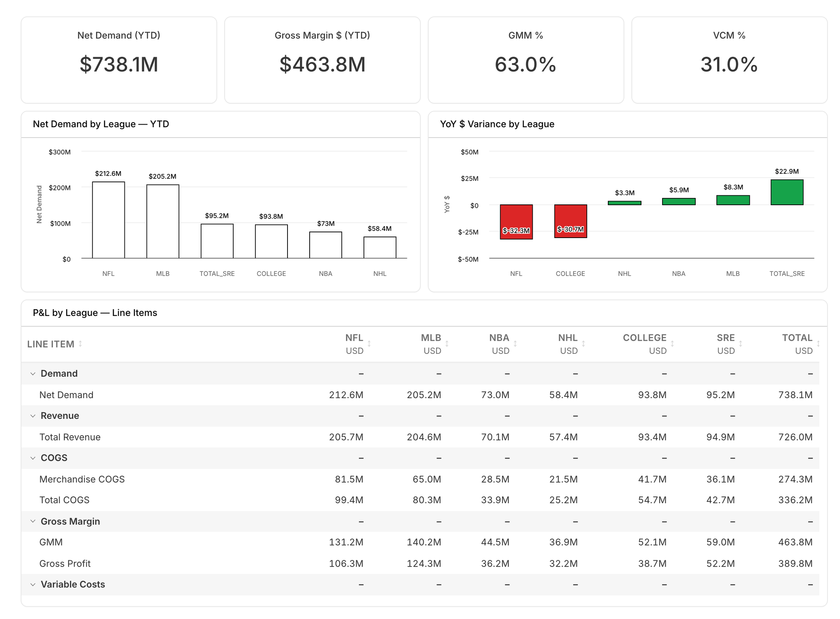
Task: Click the $212.6M label above NFL bar
Action: (x=108, y=173)
